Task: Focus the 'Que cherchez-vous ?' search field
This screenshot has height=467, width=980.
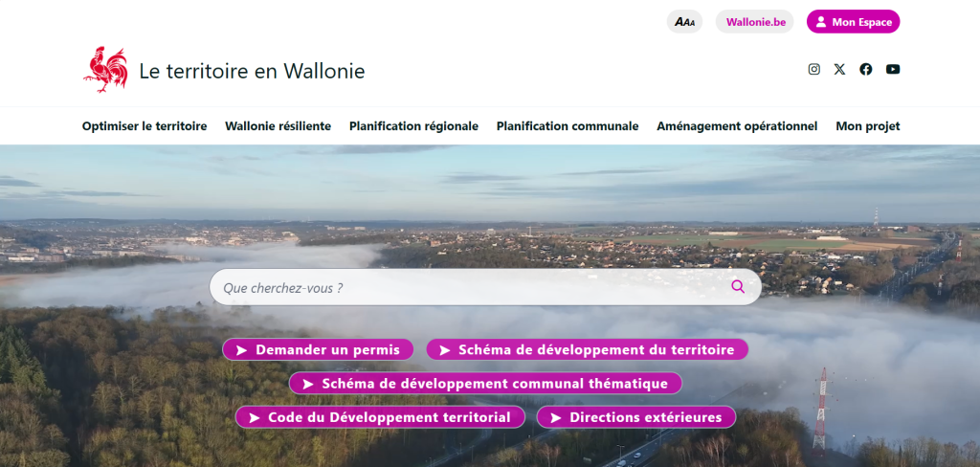Action: pos(469,287)
